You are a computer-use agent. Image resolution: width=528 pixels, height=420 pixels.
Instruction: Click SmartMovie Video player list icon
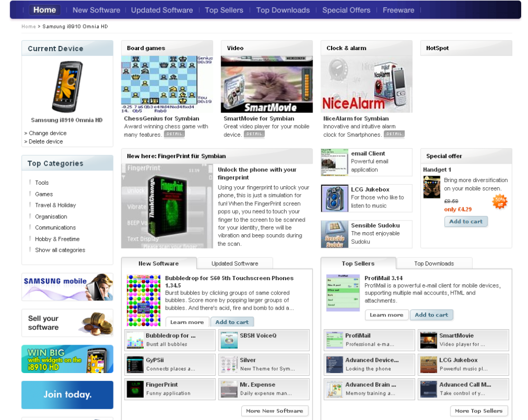(x=429, y=340)
